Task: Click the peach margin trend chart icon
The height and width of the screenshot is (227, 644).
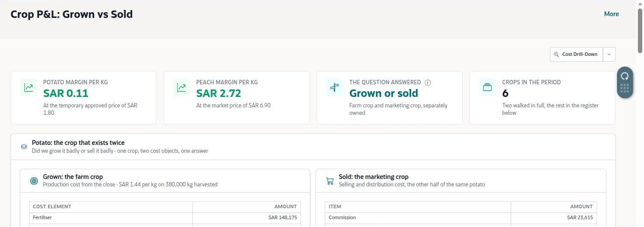Action: (182, 87)
